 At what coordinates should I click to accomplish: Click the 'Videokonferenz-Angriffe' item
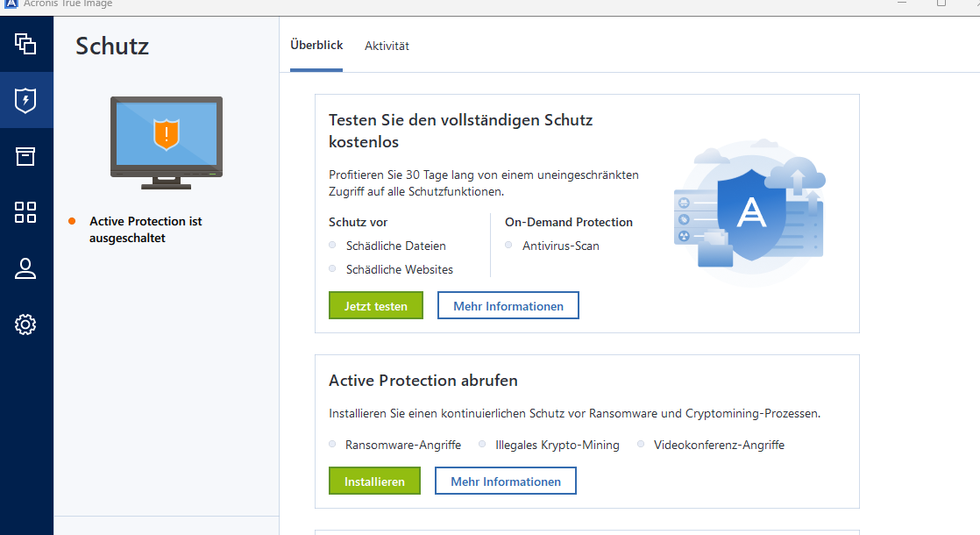(x=719, y=445)
